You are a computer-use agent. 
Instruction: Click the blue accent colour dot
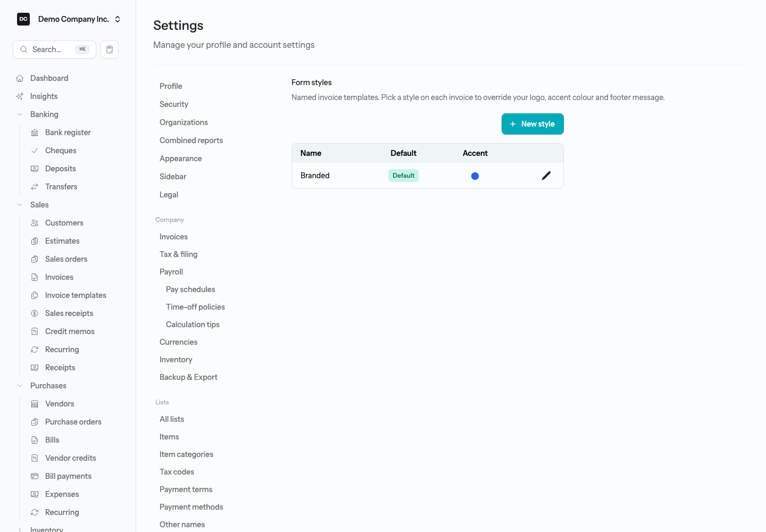tap(475, 176)
